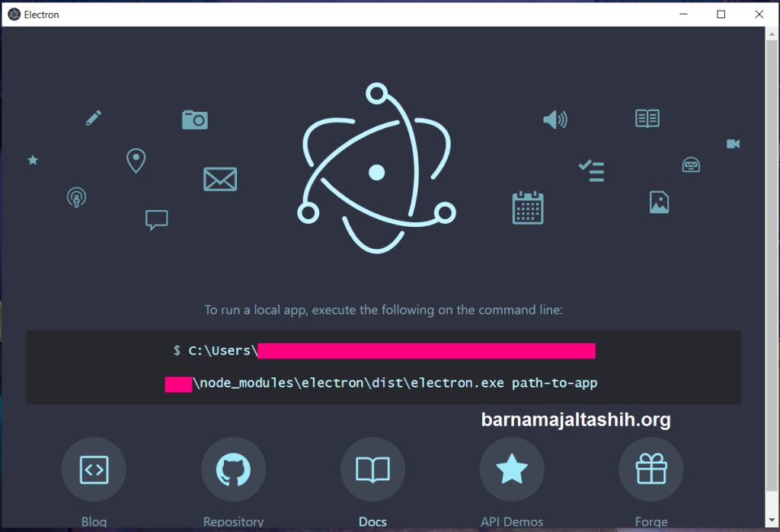Click the Forge label link
This screenshot has height=532, width=780.
[x=651, y=521]
